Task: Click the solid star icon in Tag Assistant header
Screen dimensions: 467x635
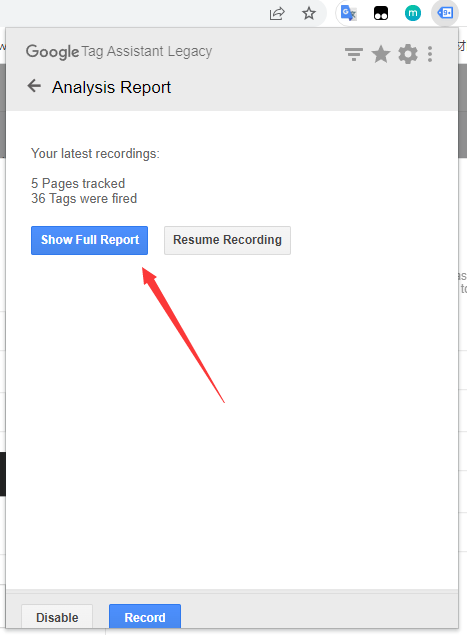Action: (381, 54)
